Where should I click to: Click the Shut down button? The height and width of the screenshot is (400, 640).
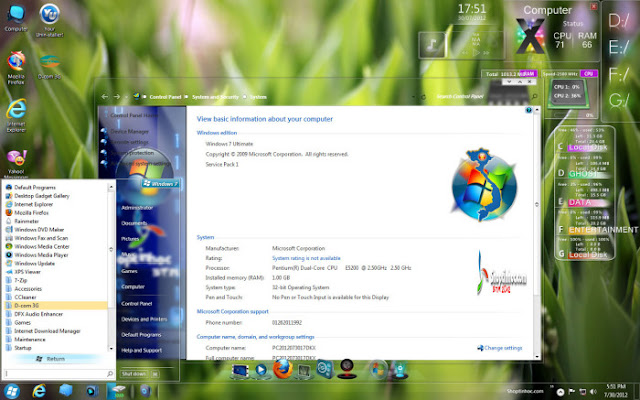click(x=134, y=374)
